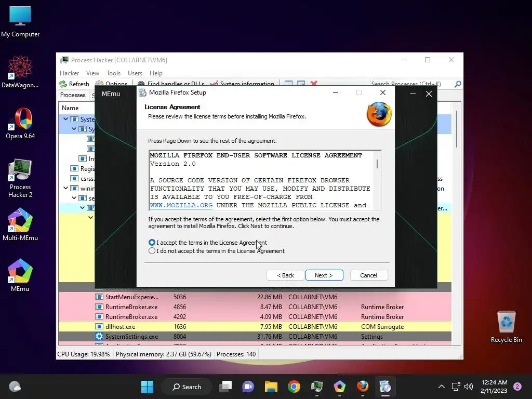Click 'COM Surrogate' description text
532x399 pixels.
point(382,327)
